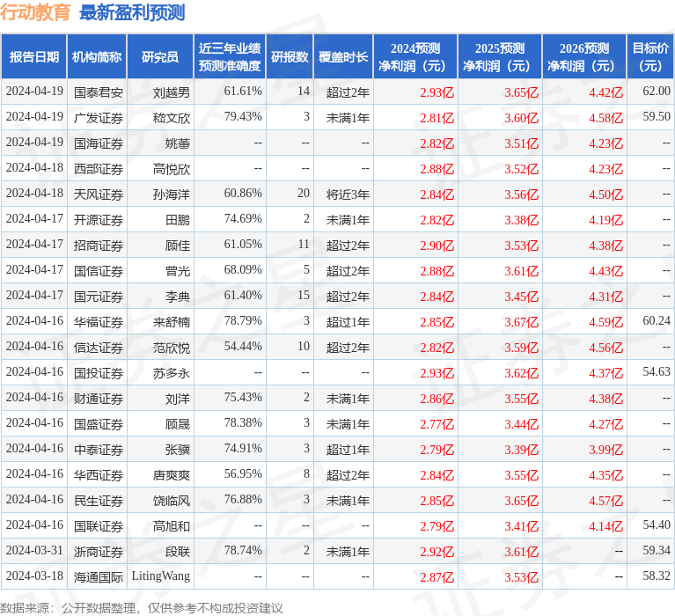Select the 研报数 column header
Screen dimensions: 675x616
point(290,57)
